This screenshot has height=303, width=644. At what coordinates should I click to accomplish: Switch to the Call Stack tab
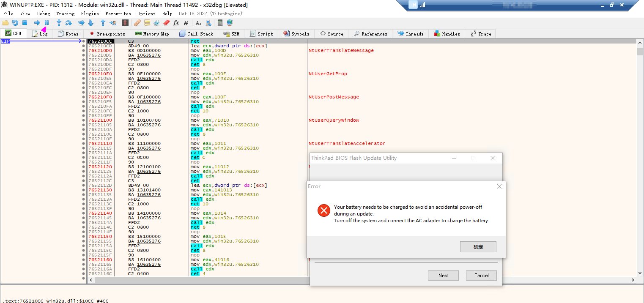(x=196, y=34)
